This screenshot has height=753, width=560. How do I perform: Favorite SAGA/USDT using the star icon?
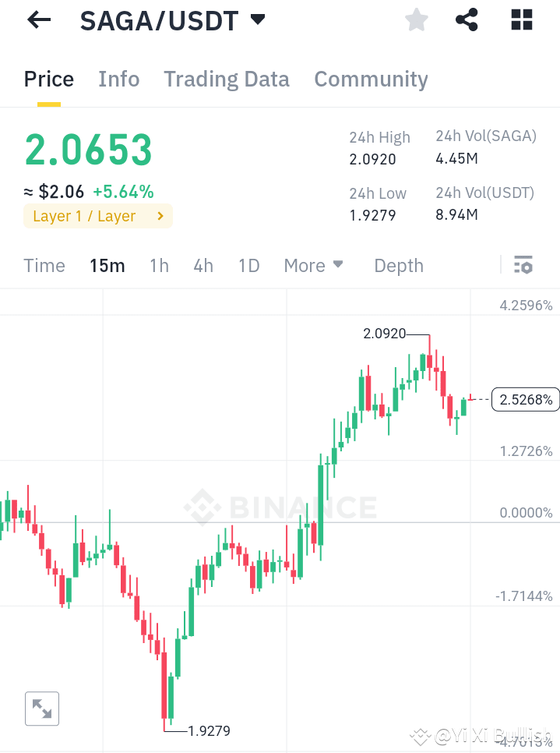point(416,19)
